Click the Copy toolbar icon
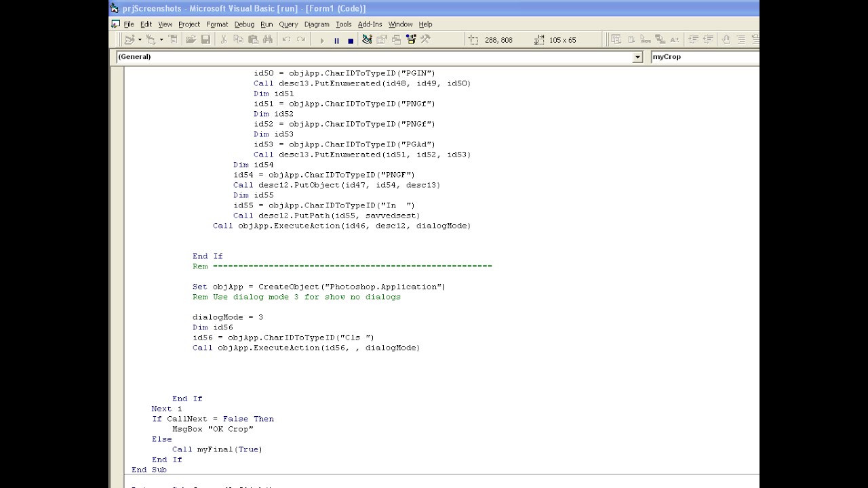The height and width of the screenshot is (488, 868). tap(238, 40)
